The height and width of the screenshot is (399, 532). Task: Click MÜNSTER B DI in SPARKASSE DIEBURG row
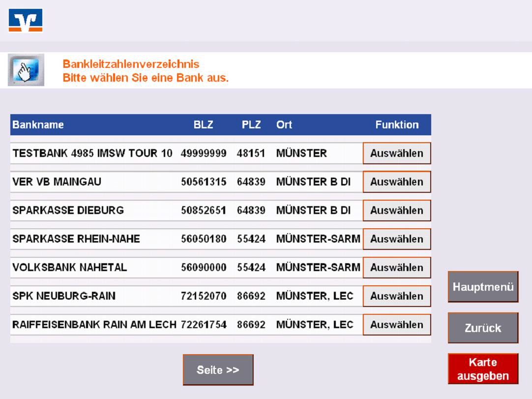[x=314, y=210]
